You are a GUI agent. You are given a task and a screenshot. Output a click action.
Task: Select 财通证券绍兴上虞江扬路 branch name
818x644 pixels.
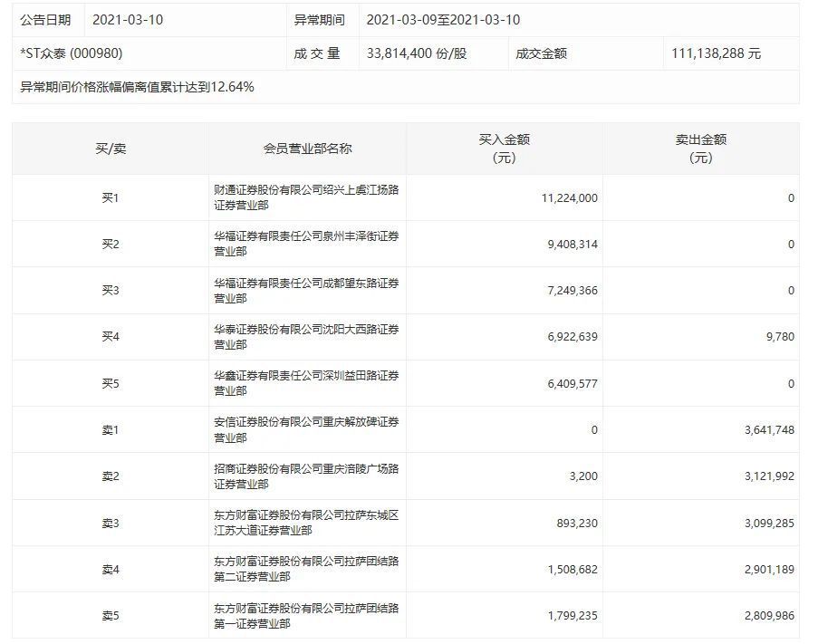[306, 197]
